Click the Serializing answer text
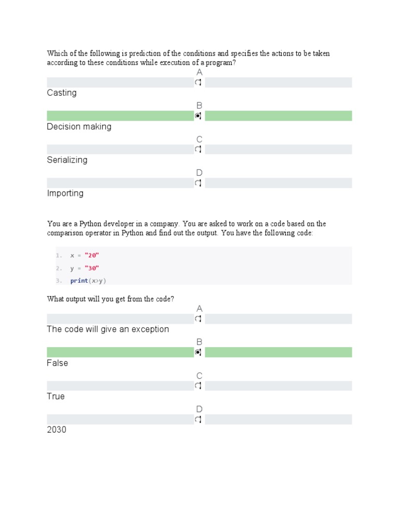This screenshot has height=532, width=399. pos(67,160)
